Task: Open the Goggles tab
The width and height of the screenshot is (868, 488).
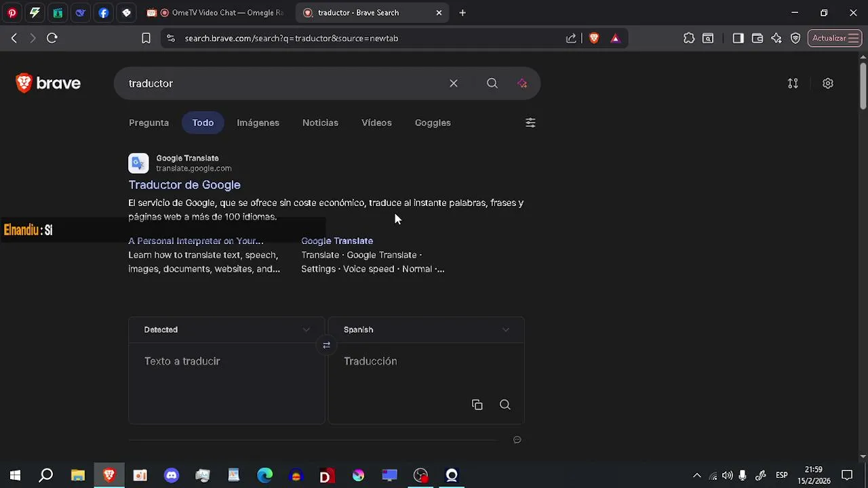Action: 433,123
